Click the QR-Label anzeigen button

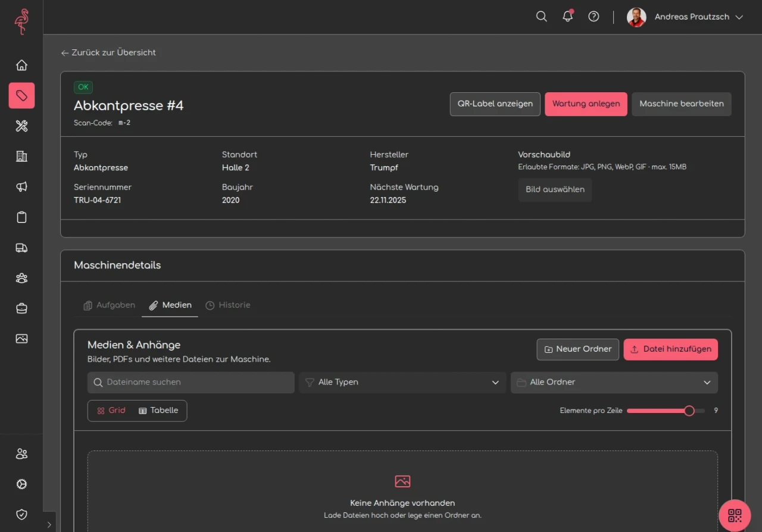pyautogui.click(x=495, y=104)
